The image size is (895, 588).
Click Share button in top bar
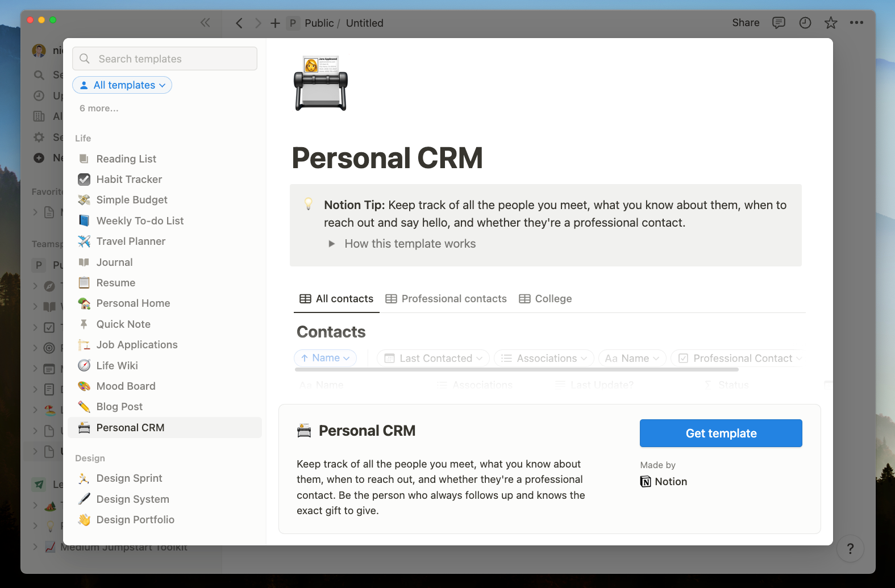click(746, 23)
